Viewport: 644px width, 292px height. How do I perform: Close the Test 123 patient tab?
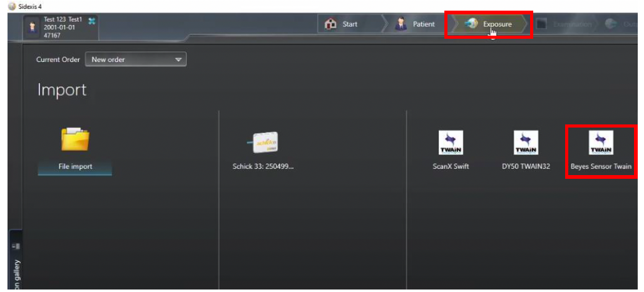[92, 21]
